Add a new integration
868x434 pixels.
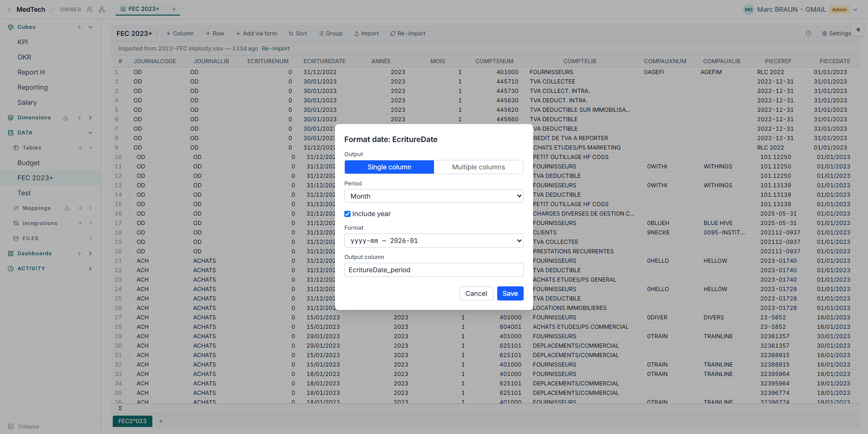[80, 223]
